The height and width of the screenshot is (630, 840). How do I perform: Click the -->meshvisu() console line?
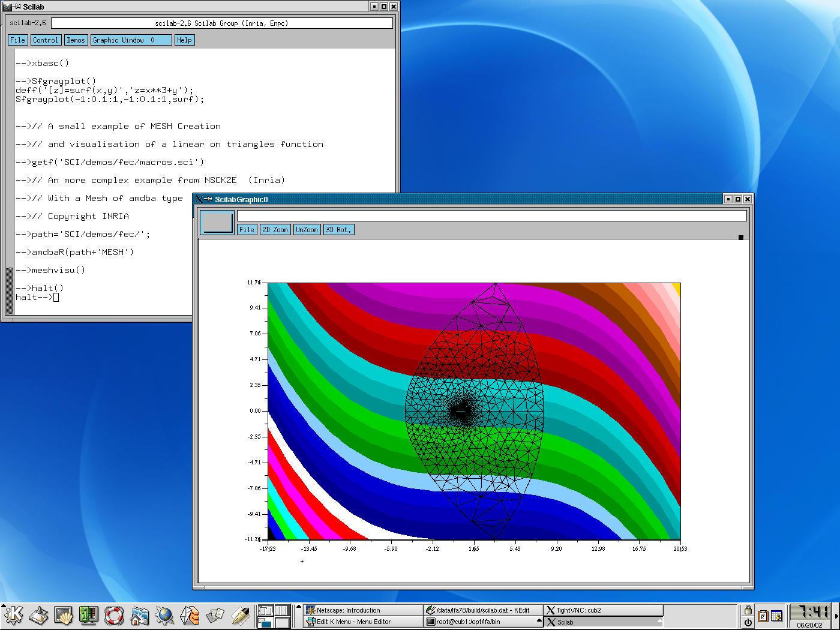pyautogui.click(x=50, y=270)
